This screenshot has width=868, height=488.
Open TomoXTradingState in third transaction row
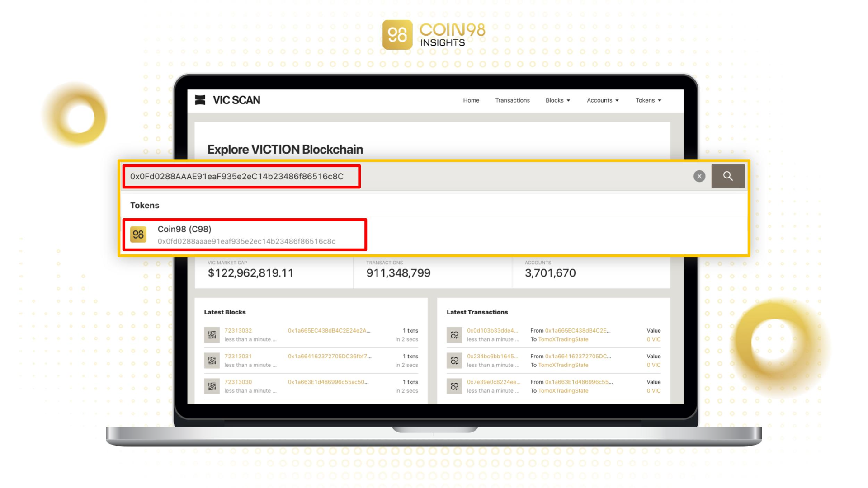tap(563, 391)
